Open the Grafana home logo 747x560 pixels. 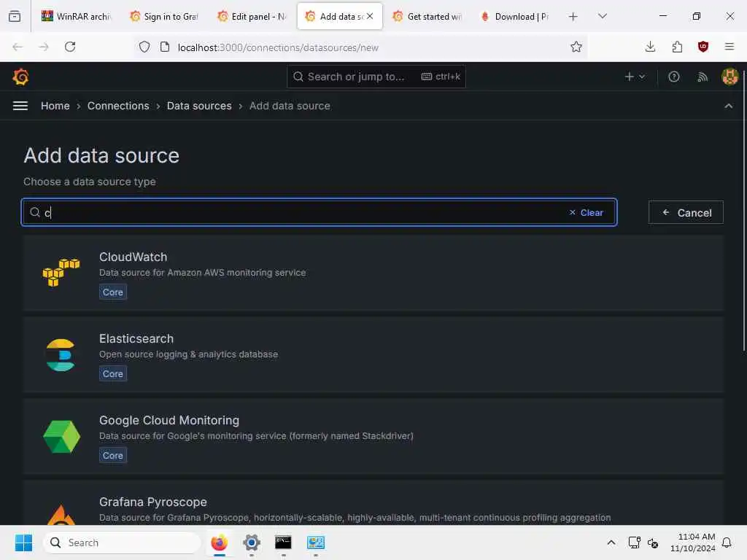20,77
